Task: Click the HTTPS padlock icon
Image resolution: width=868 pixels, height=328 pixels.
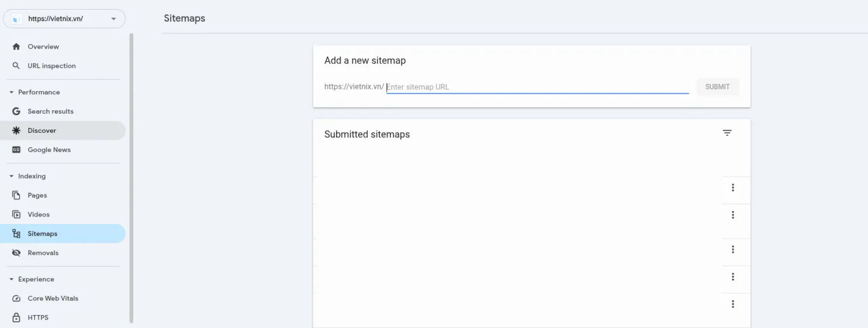Action: coord(18,317)
